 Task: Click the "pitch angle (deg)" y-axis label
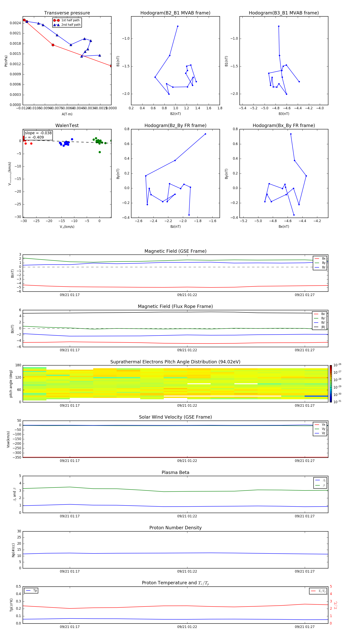(11, 384)
